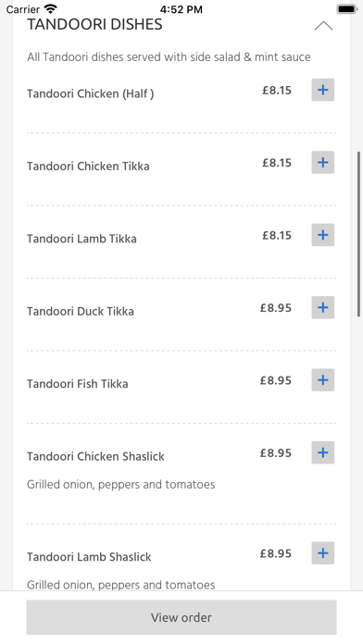
Task: Select the Tandoori Chicken Tikka item name
Action: [88, 166]
